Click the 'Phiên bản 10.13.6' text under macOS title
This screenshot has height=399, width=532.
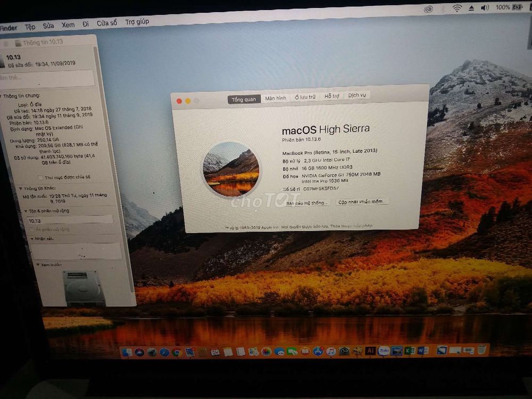pos(301,139)
